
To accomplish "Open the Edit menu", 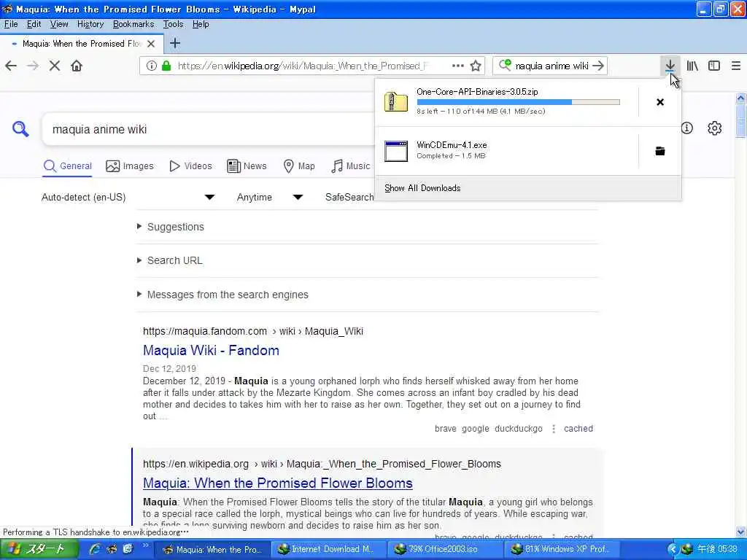I will tap(34, 24).
